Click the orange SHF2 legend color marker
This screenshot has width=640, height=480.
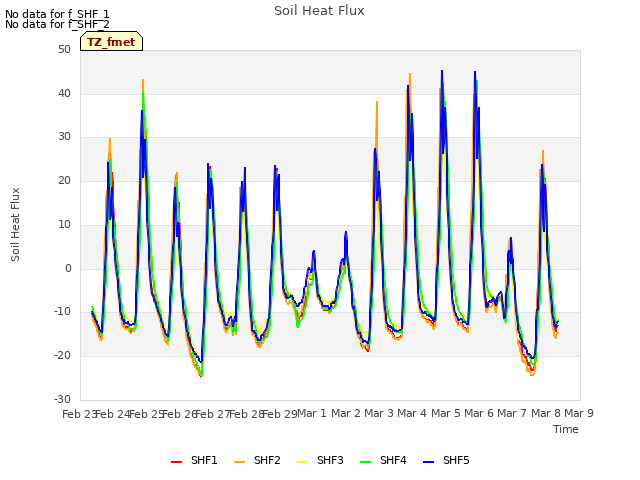[x=240, y=462]
